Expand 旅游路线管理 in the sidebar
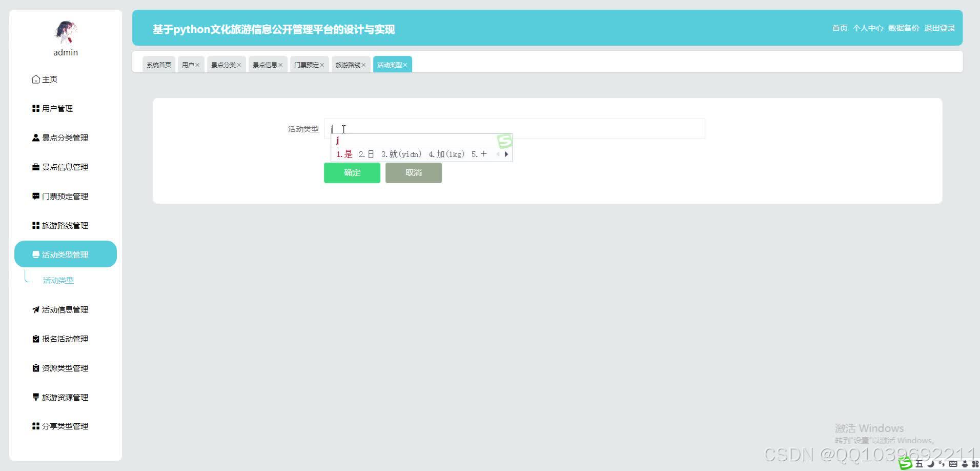The image size is (980, 471). (66, 226)
